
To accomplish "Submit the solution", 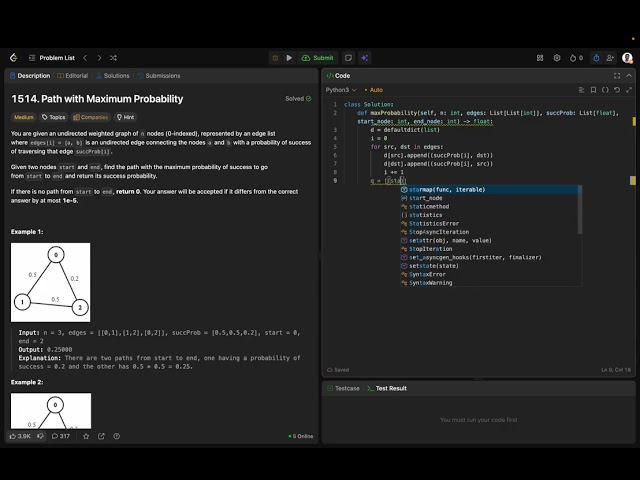I will [318, 58].
